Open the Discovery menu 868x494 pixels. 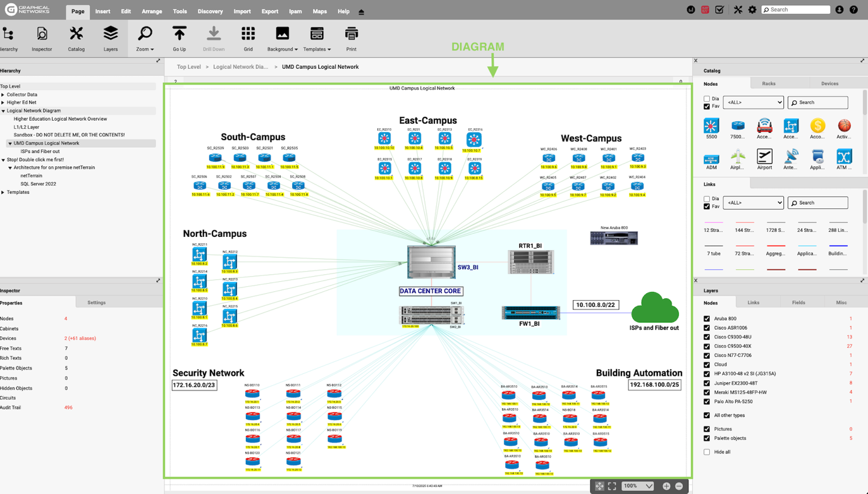(210, 11)
